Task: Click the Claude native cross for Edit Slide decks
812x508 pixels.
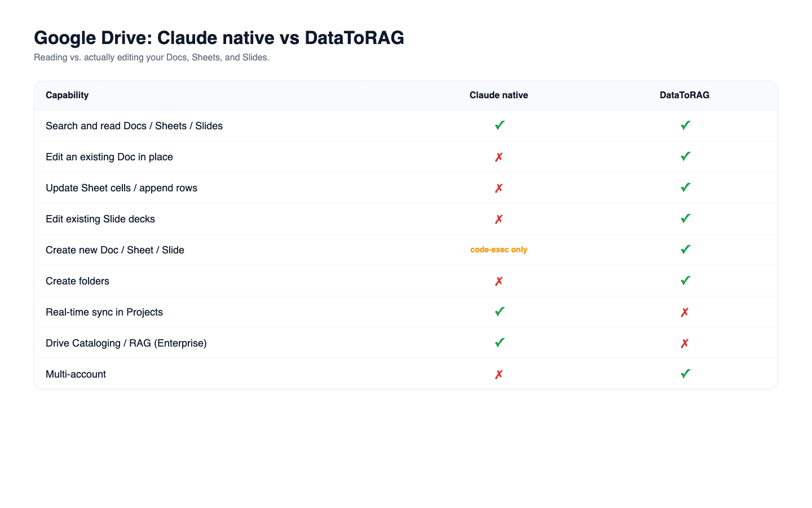Action: pos(499,219)
